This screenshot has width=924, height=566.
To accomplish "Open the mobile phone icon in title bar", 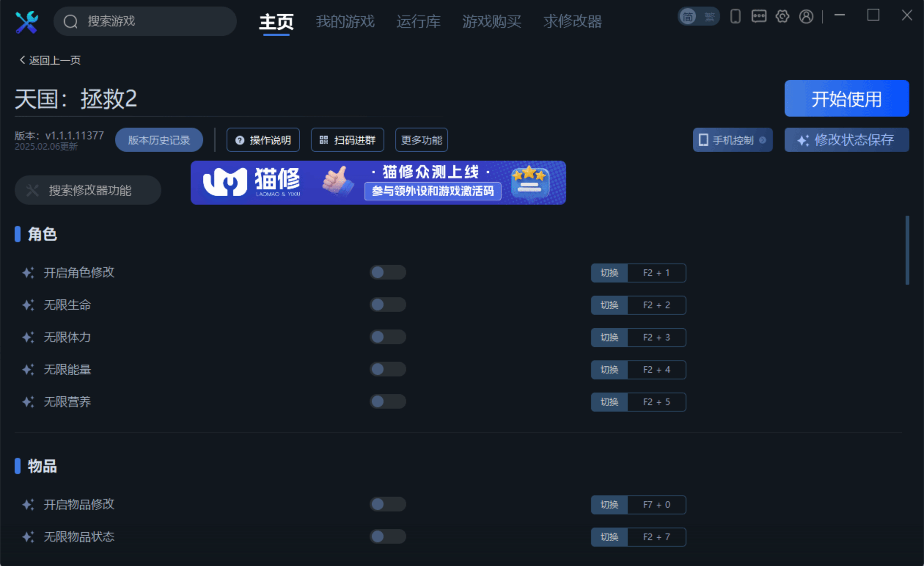I will click(x=735, y=16).
